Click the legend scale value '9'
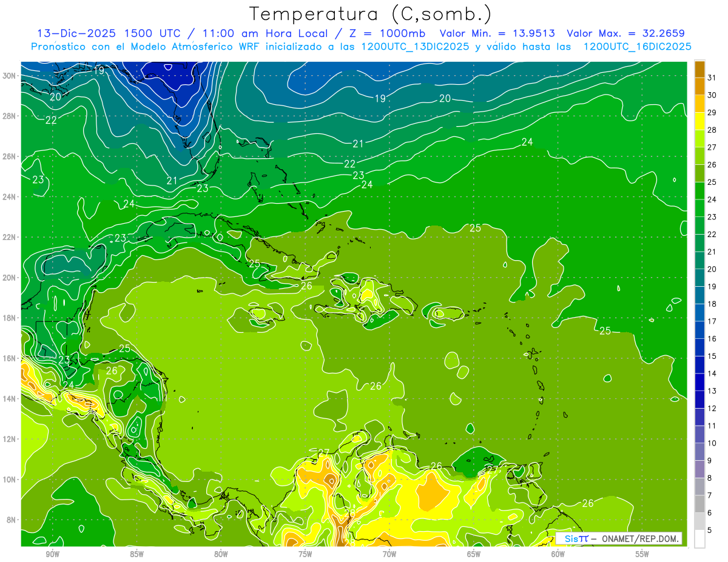This screenshot has height=562, width=728. point(710,460)
